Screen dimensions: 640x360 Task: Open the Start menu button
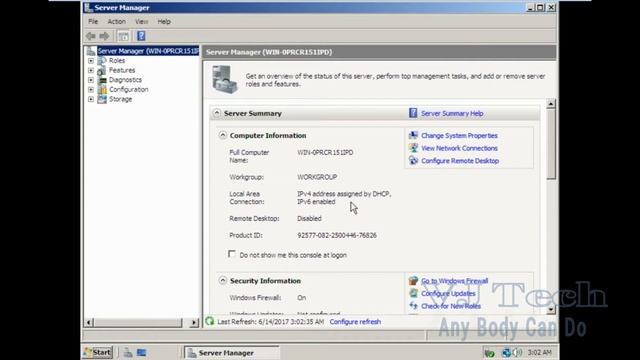click(98, 353)
